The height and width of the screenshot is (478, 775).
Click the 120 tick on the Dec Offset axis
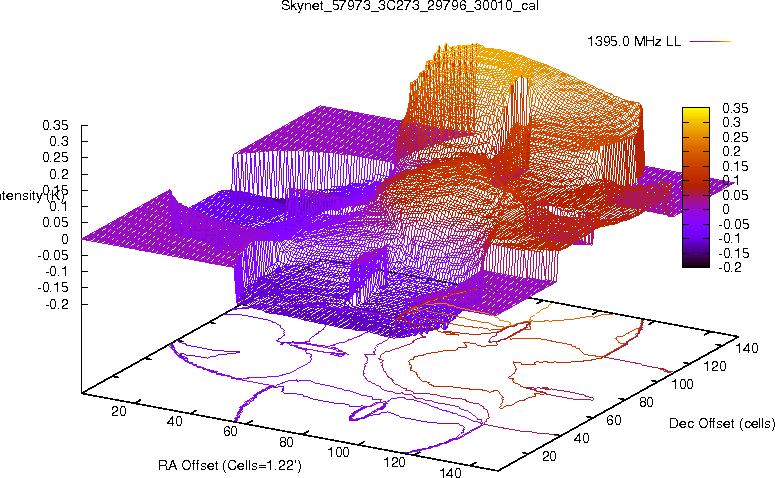(x=715, y=366)
